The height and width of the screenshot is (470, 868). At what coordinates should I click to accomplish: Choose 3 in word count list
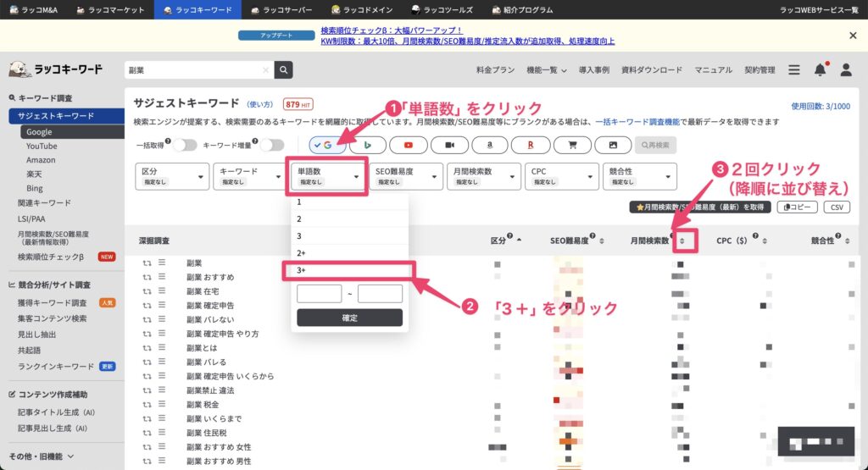tap(349, 236)
